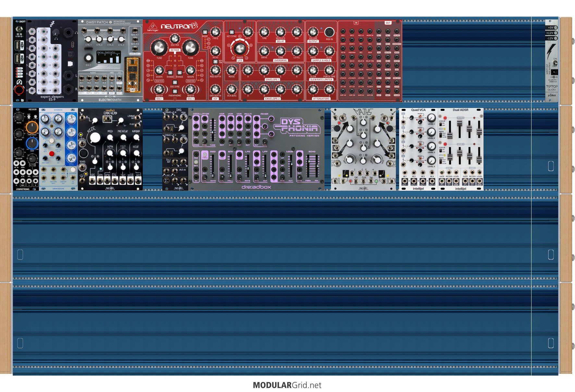The image size is (575, 392).
Task: Click the MODULARGrid.net logo link
Action: click(x=287, y=385)
